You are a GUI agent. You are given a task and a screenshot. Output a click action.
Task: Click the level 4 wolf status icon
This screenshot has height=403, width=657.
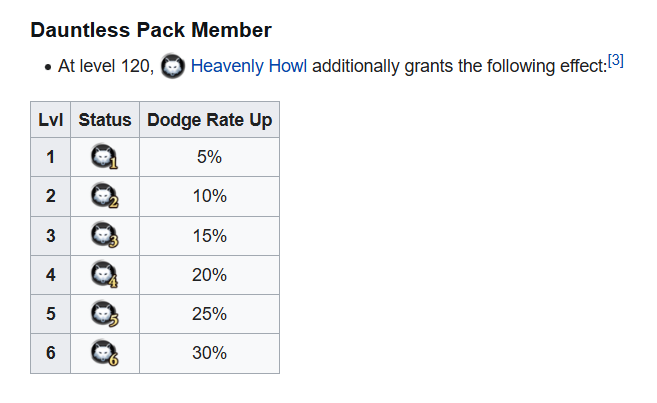click(x=105, y=275)
